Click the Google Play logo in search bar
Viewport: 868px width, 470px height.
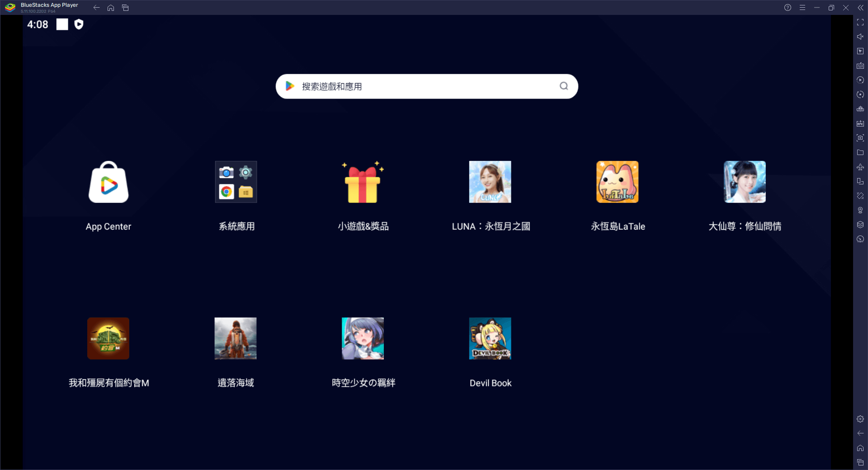point(290,86)
